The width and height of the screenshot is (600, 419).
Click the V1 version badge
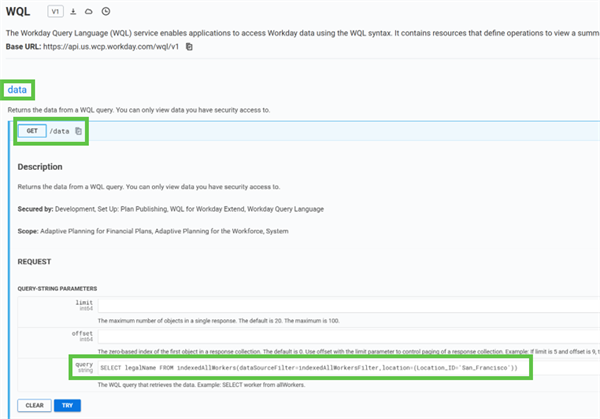click(x=55, y=11)
